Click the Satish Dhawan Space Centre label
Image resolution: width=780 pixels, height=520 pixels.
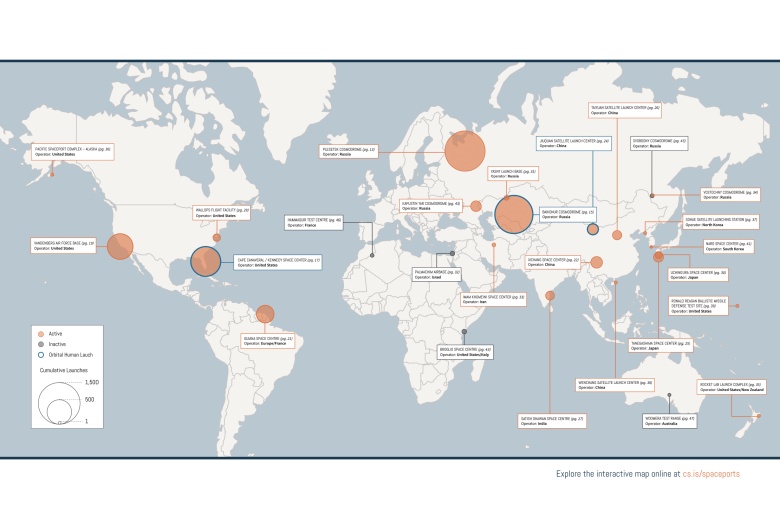[552, 422]
